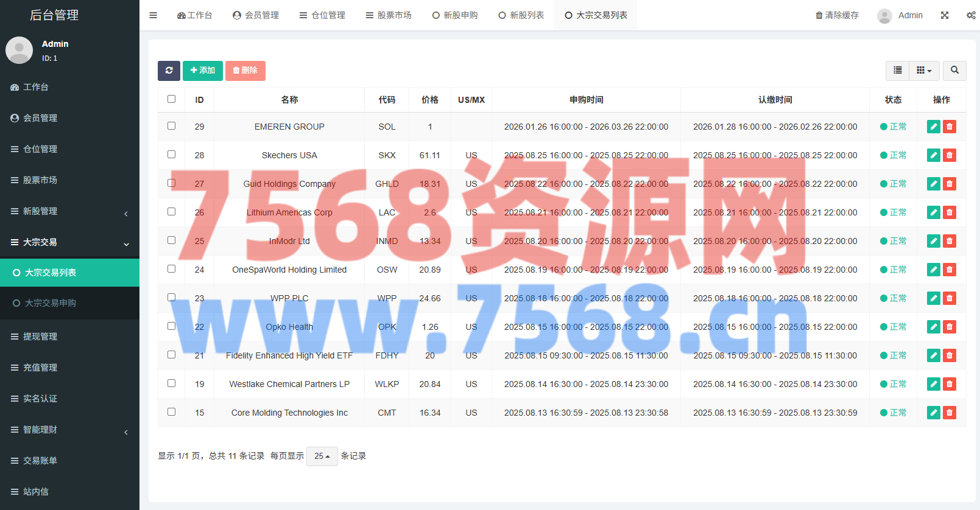Expand 新股管理 in the sidebar
The image size is (980, 510).
pos(69,211)
